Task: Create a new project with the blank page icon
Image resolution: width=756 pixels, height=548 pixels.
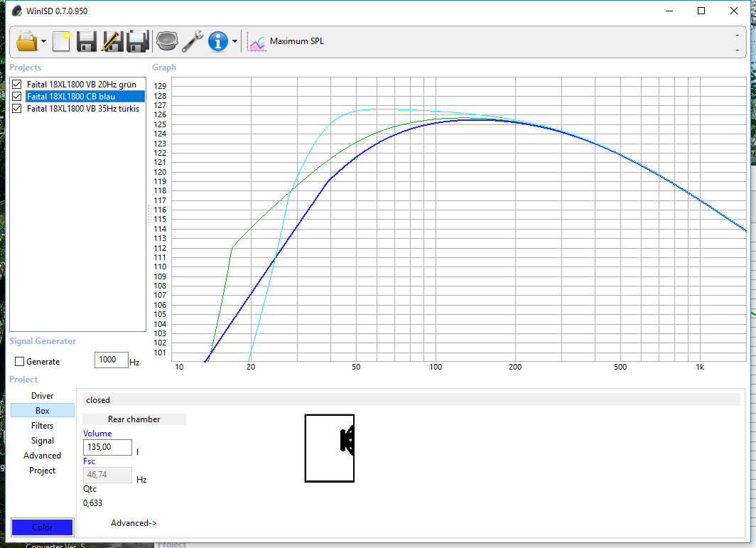Action: 62,41
